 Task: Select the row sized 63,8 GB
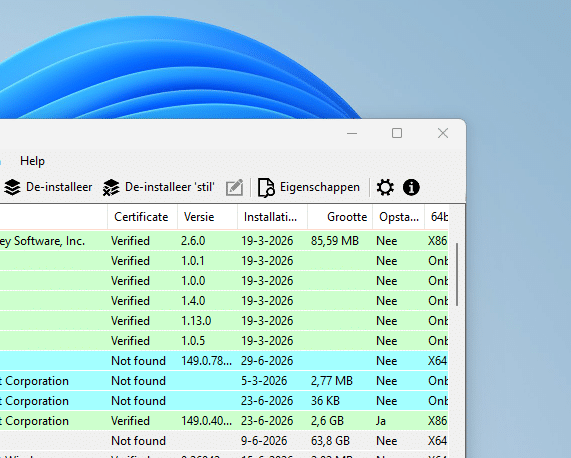tap(224, 441)
